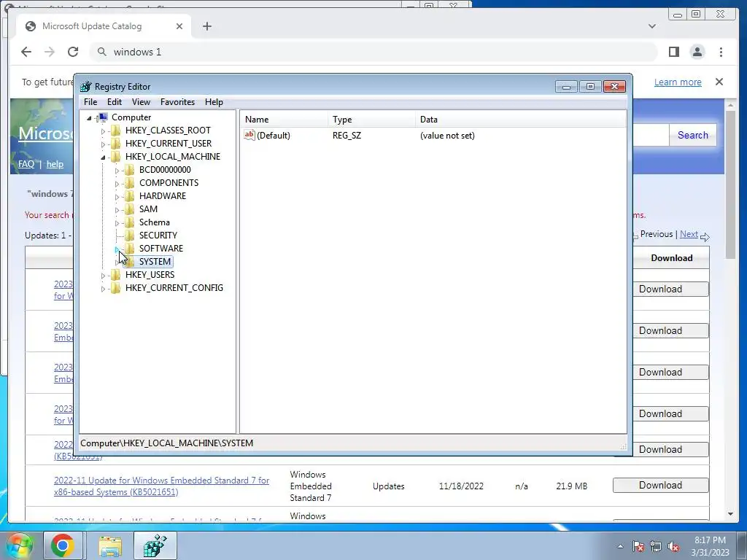Click the Registry Editor title bar icon

tap(86, 87)
